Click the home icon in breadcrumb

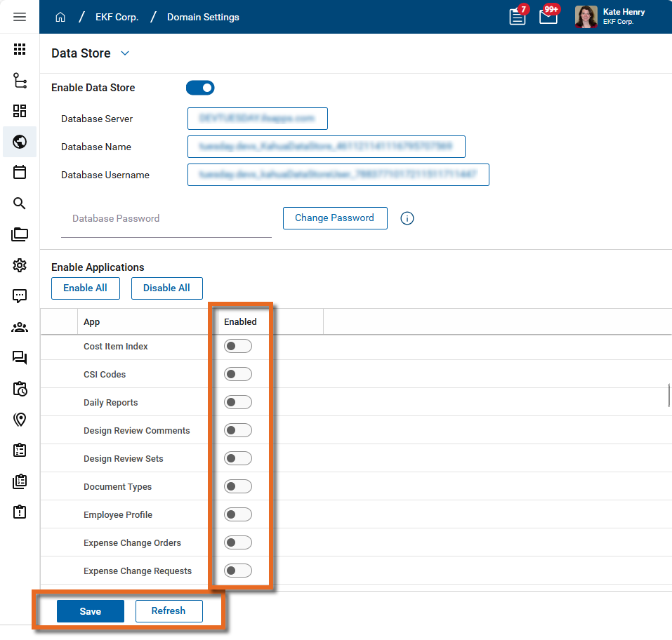[60, 17]
